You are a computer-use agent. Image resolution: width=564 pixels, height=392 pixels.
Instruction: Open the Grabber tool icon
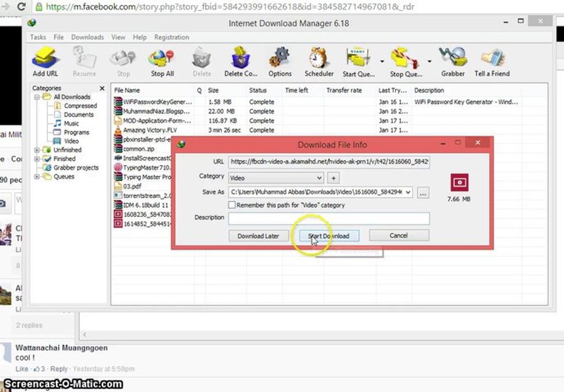point(453,61)
